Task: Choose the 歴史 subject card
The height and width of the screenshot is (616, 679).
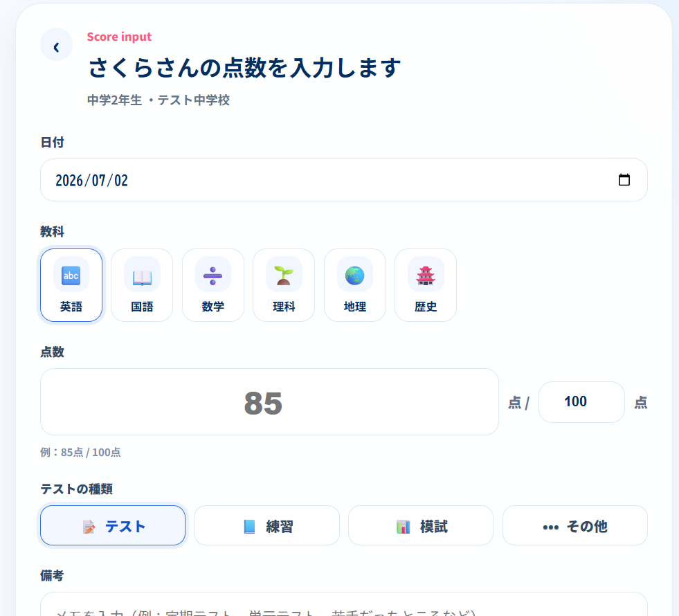Action: click(426, 285)
